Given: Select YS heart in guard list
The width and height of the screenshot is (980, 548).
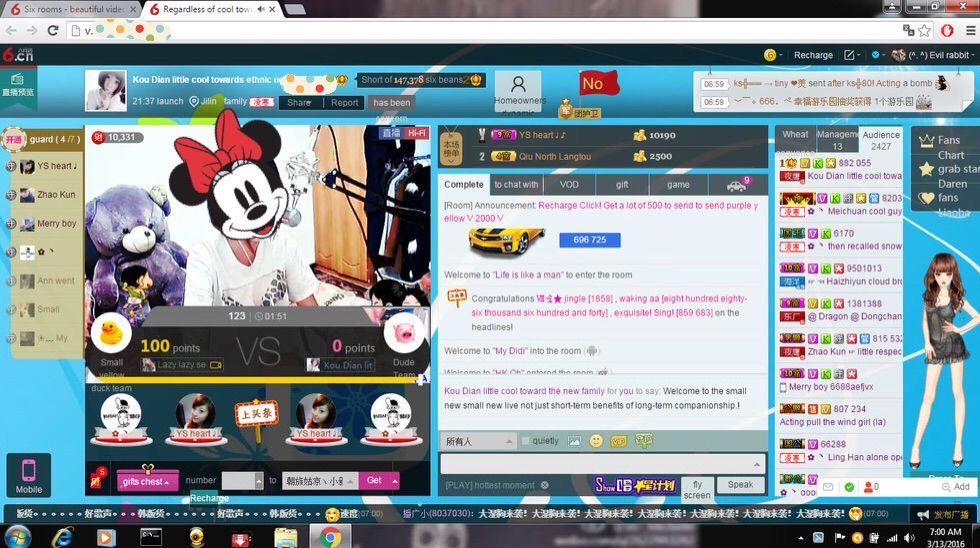Looking at the screenshot, I should click(42, 166).
